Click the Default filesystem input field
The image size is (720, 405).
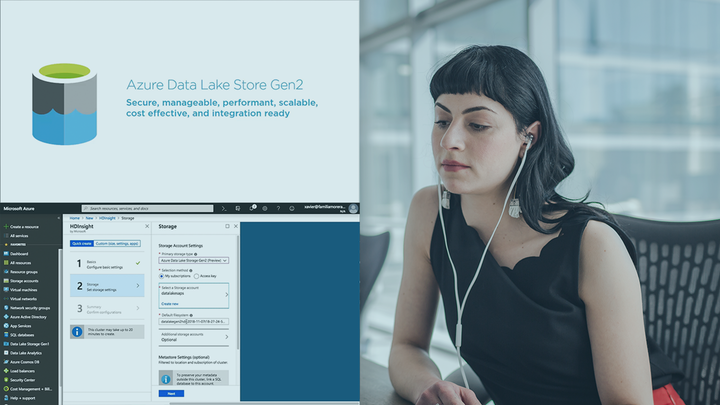coord(193,322)
